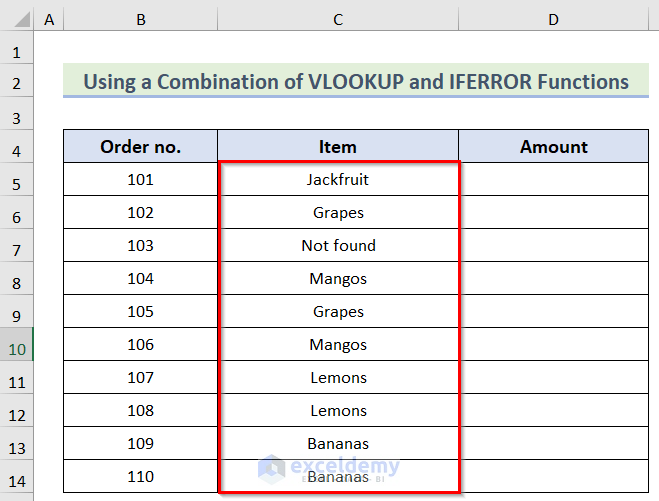This screenshot has width=659, height=501.
Task: Select the Mangos cell for order 104
Action: [x=338, y=279]
